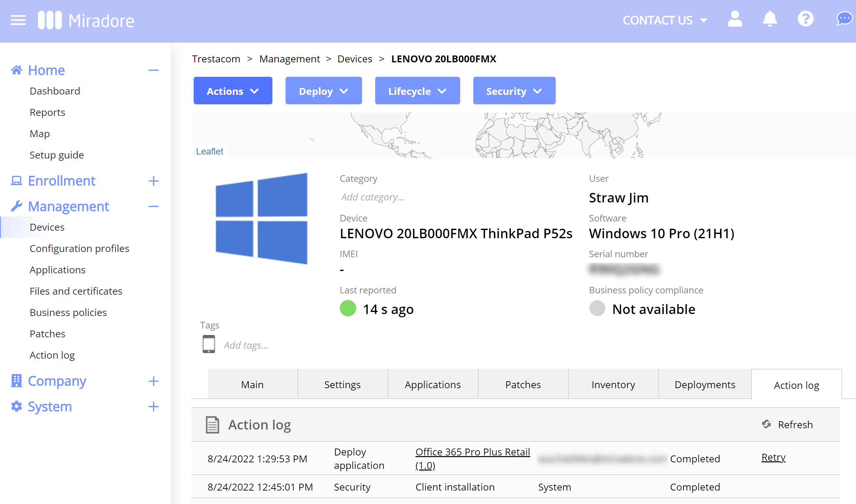Open the Lifecycle dropdown button

[417, 91]
